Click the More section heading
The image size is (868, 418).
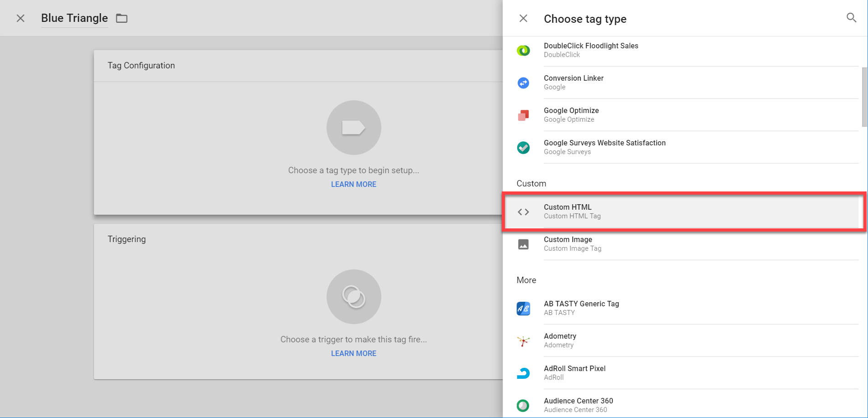pos(526,280)
